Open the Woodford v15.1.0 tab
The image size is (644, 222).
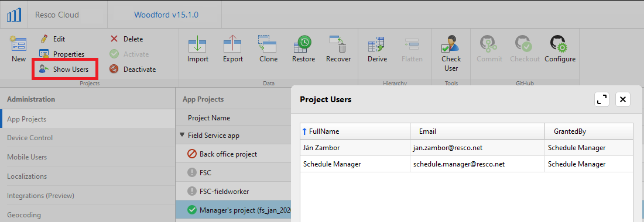click(166, 15)
